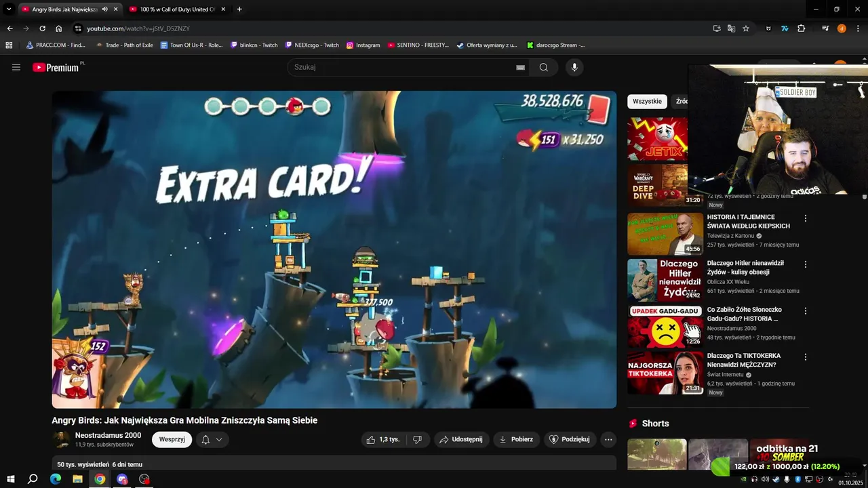Screen dimensions: 868x488
Task: Open OBS Studio from taskbar
Action: pyautogui.click(x=144, y=479)
